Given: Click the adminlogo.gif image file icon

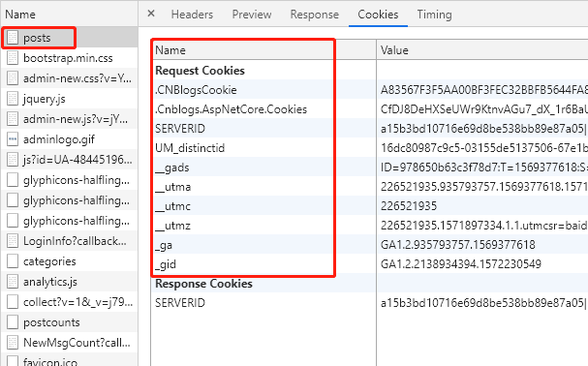Looking at the screenshot, I should (13, 139).
